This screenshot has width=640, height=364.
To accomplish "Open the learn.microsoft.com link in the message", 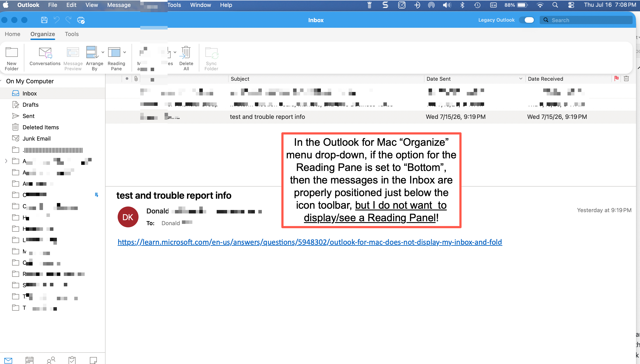I will pos(310,242).
